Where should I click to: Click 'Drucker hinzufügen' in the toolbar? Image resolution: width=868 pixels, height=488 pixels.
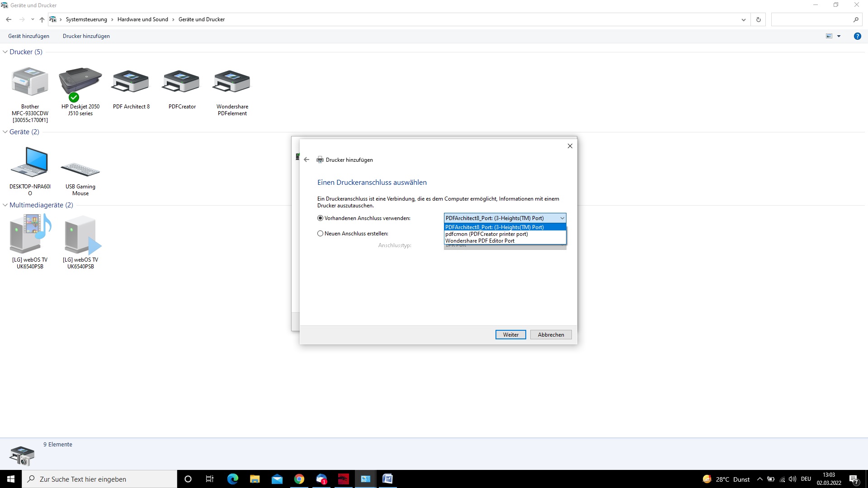coord(86,36)
